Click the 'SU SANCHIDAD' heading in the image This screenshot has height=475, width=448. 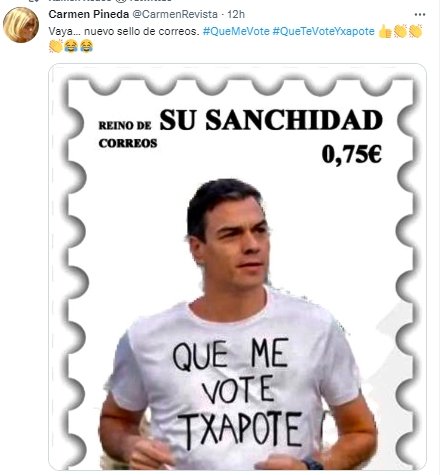[271, 120]
